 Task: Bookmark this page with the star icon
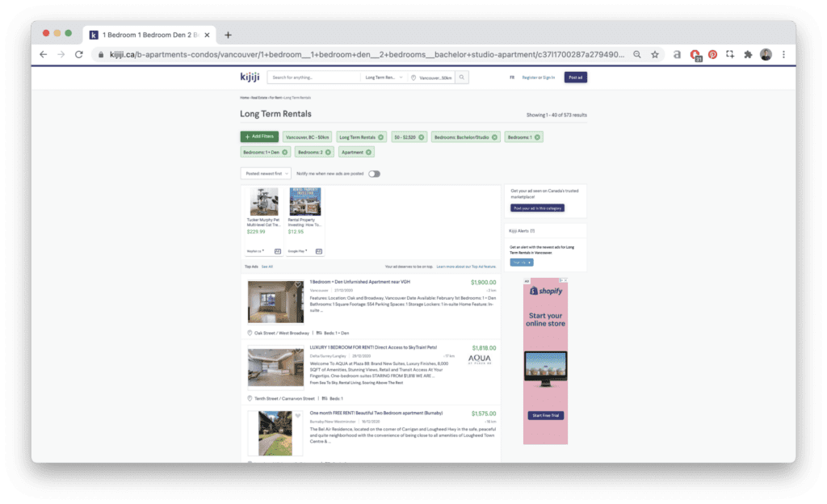655,54
